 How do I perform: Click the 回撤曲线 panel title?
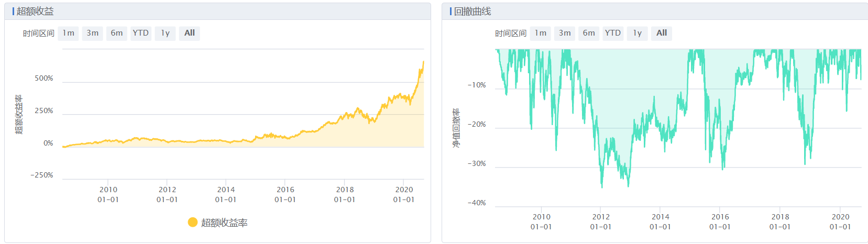472,11
